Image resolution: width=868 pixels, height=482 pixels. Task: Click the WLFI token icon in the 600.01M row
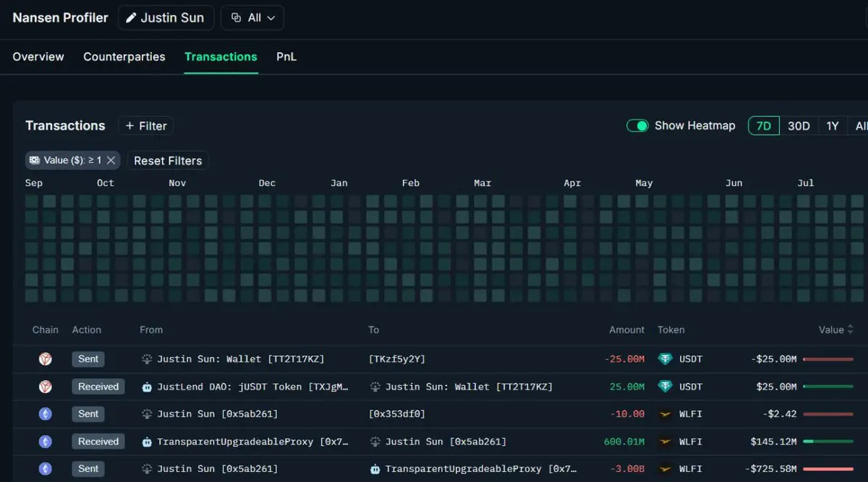coord(665,441)
